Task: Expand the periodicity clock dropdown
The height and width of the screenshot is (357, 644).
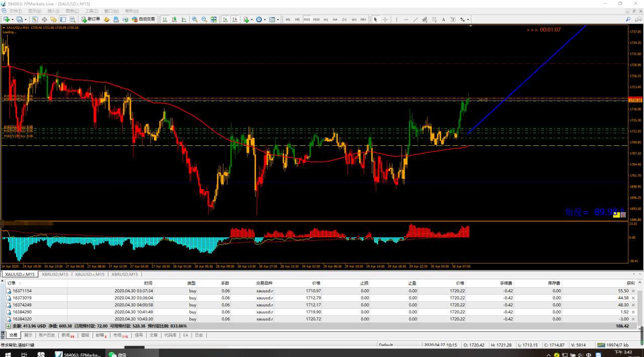Action: pos(265,20)
